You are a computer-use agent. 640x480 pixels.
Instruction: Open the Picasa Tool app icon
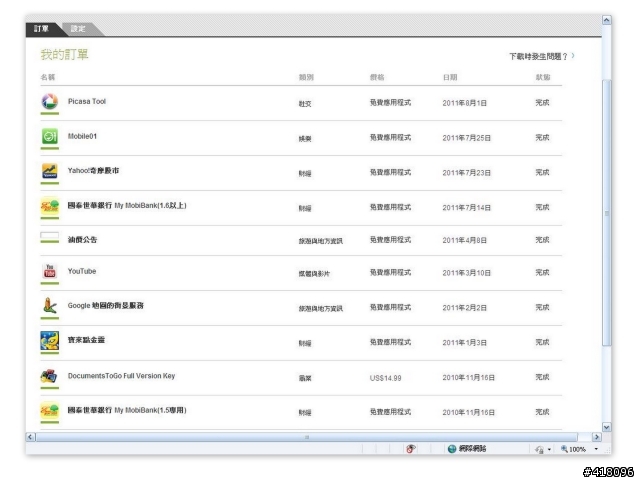click(50, 102)
